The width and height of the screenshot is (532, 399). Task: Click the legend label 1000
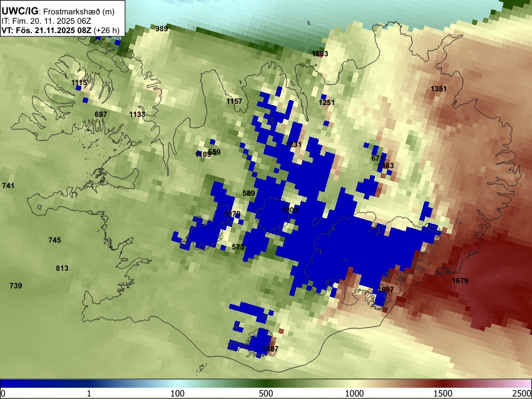click(354, 393)
